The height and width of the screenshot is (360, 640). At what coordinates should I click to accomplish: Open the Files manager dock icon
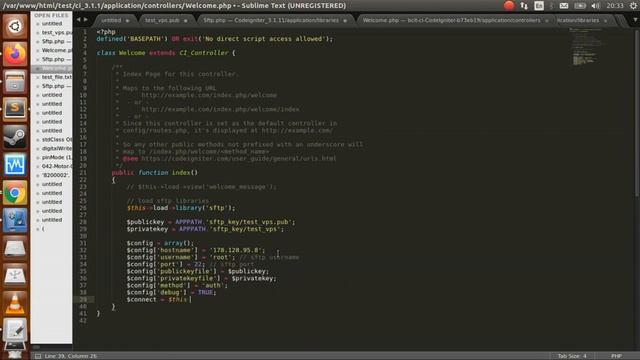click(15, 82)
